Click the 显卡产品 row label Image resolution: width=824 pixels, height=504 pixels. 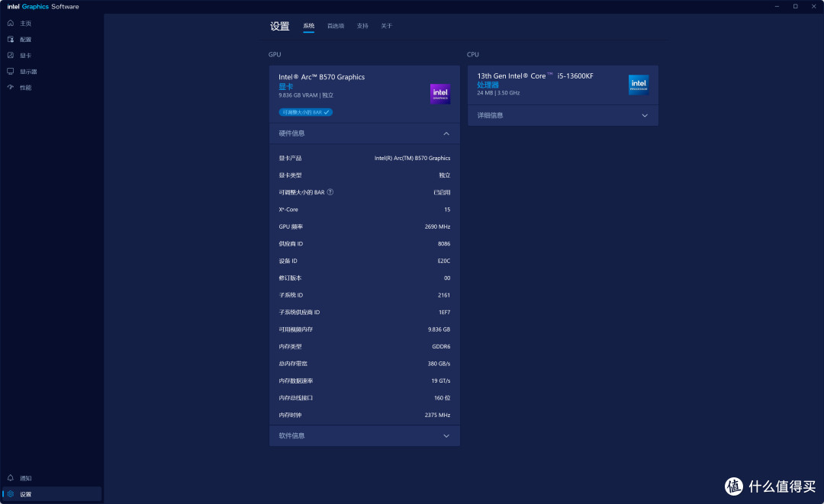click(x=290, y=158)
